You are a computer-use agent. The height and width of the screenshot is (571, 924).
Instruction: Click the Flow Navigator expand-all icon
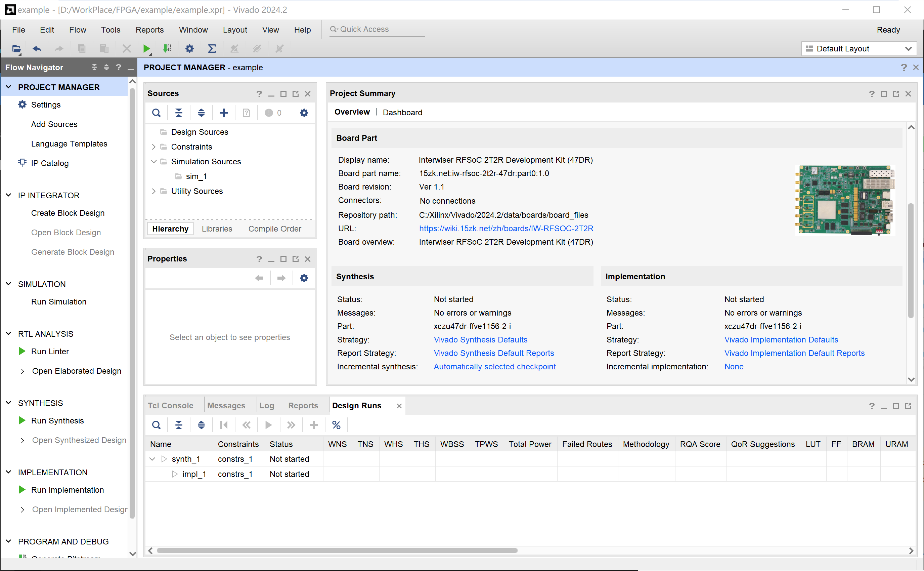point(106,67)
